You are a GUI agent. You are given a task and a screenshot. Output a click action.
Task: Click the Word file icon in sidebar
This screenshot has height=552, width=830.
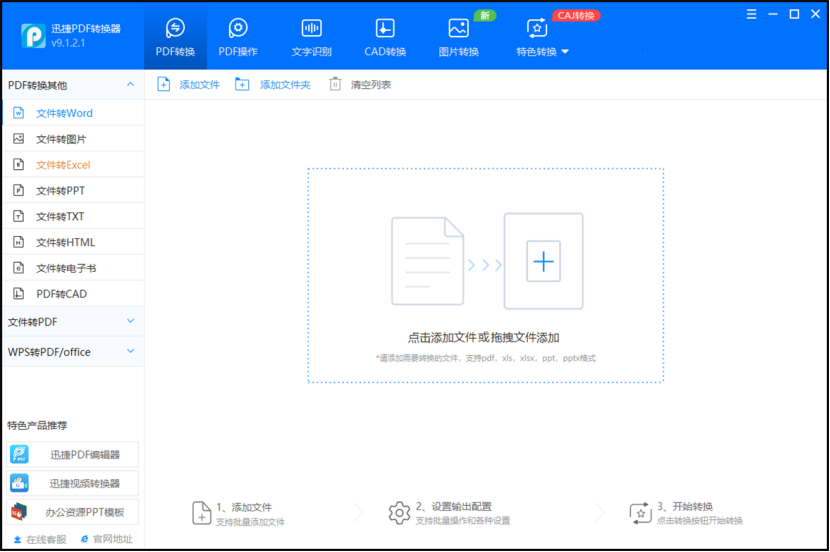click(19, 113)
